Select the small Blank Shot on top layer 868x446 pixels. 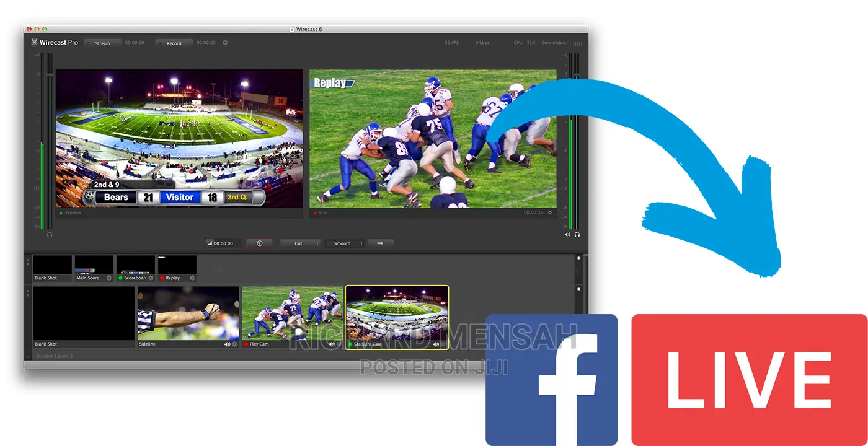(x=53, y=268)
